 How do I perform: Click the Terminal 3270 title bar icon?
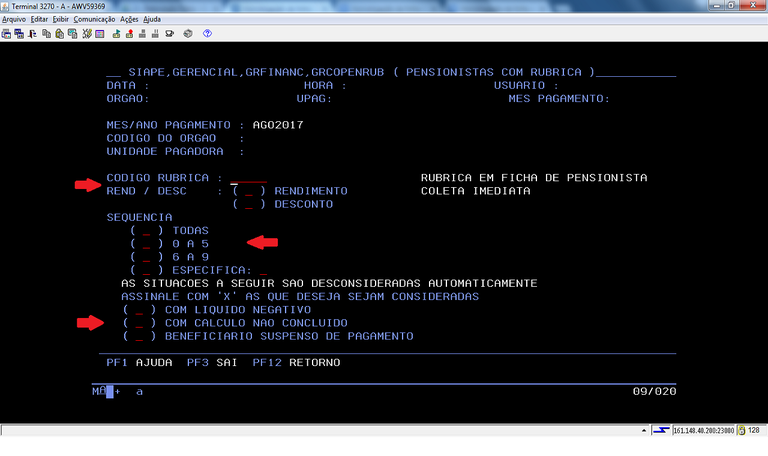point(5,6)
